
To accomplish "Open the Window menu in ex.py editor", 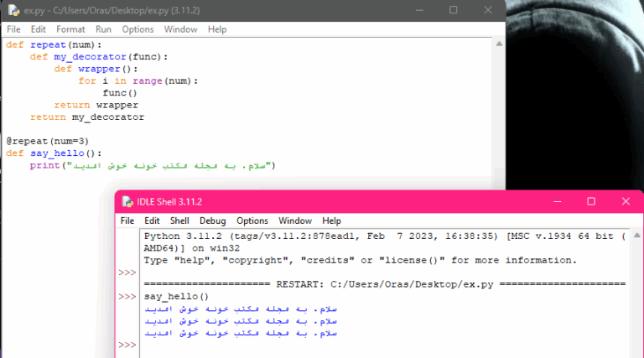I will [x=180, y=29].
